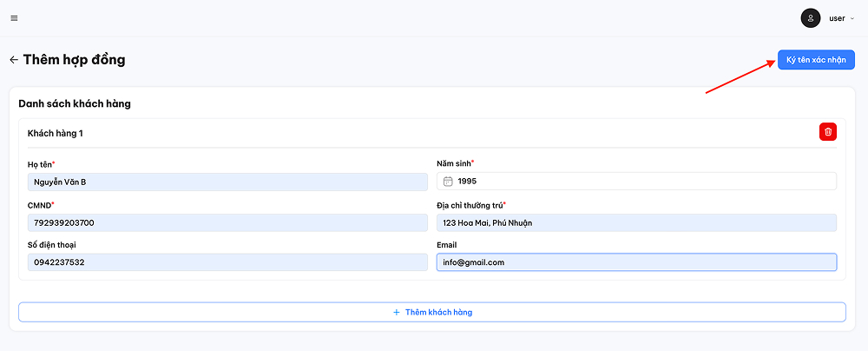Click the Email field containing info@gmail.com
The height and width of the screenshot is (351, 868).
pyautogui.click(x=636, y=262)
